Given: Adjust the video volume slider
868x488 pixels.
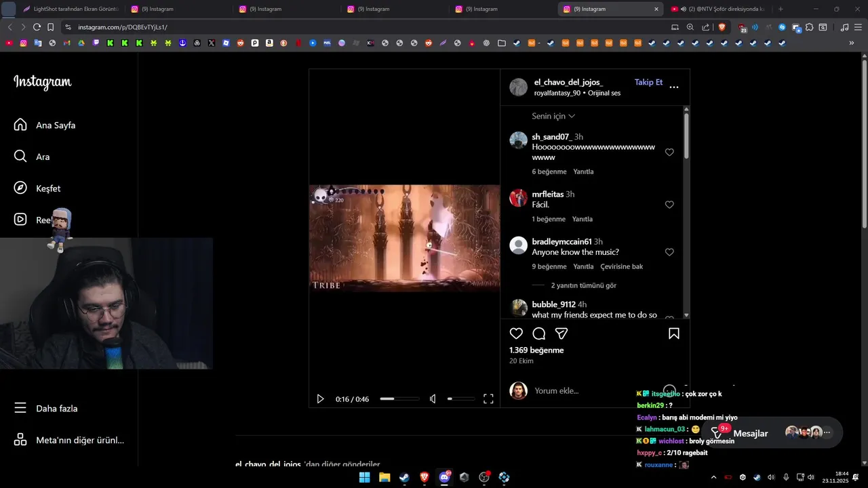Looking at the screenshot, I should point(461,399).
